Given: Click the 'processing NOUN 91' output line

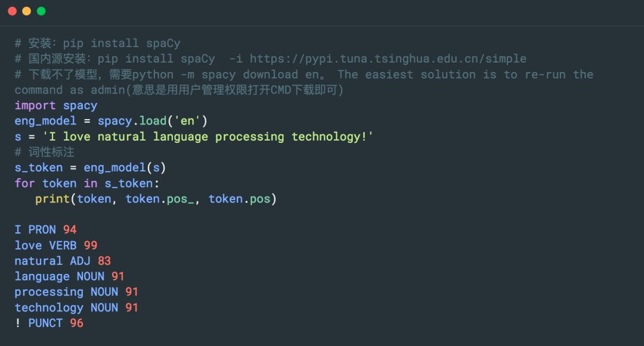Looking at the screenshot, I should (76, 291).
